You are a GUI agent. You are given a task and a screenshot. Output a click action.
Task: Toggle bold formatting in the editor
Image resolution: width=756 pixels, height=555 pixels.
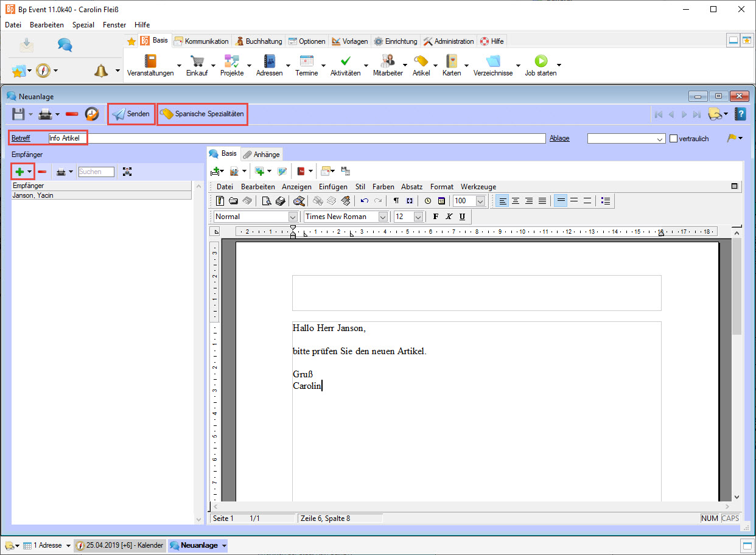[x=435, y=217]
